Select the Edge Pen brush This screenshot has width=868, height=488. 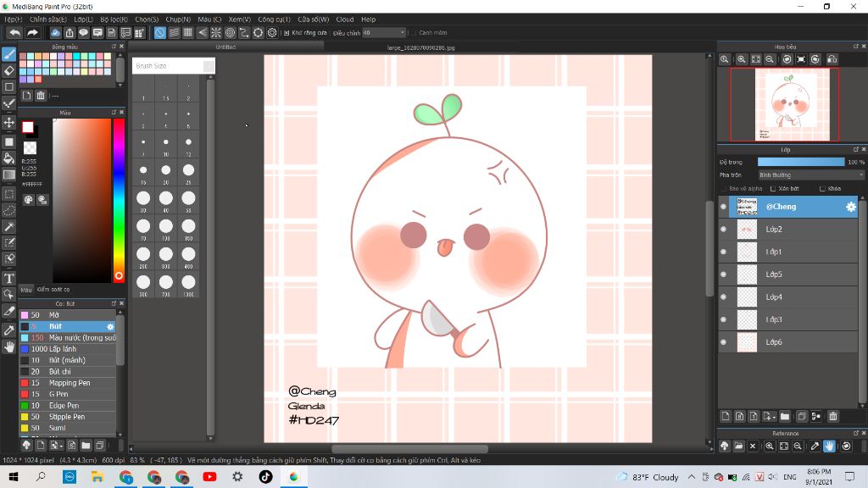[x=68, y=406]
